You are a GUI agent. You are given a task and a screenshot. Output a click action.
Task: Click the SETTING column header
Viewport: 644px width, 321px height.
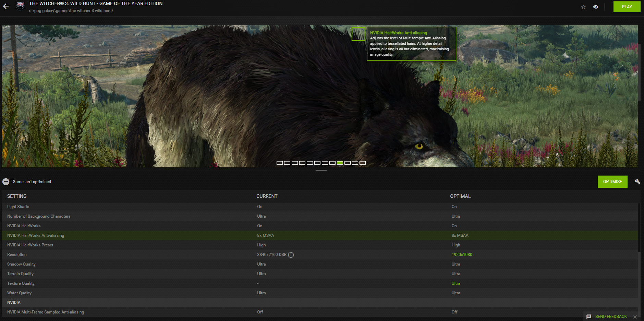(x=17, y=196)
